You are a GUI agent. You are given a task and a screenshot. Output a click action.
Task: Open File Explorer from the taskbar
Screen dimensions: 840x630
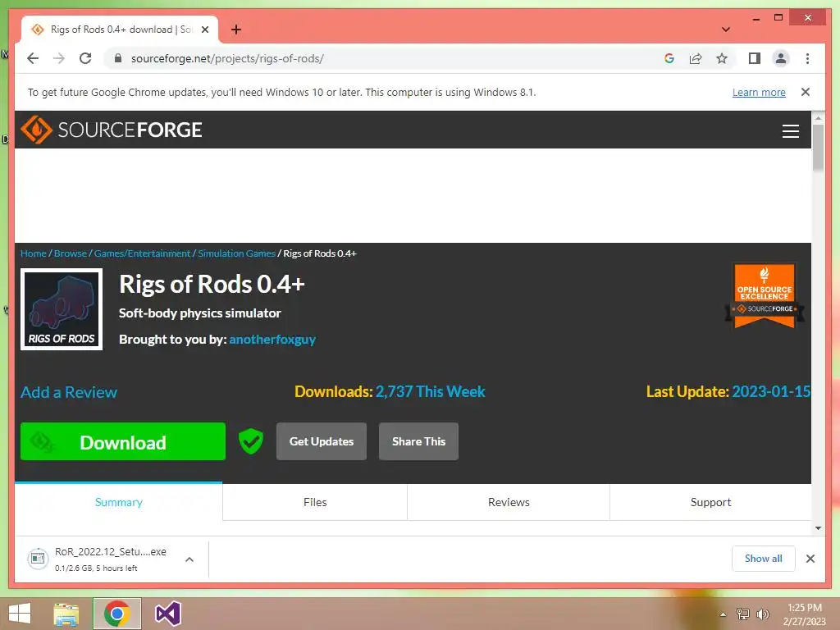66,614
